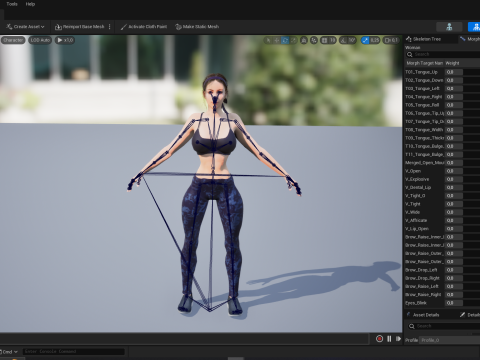Click weight value of V_Tight
The image size is (480, 360).
coord(454,204)
